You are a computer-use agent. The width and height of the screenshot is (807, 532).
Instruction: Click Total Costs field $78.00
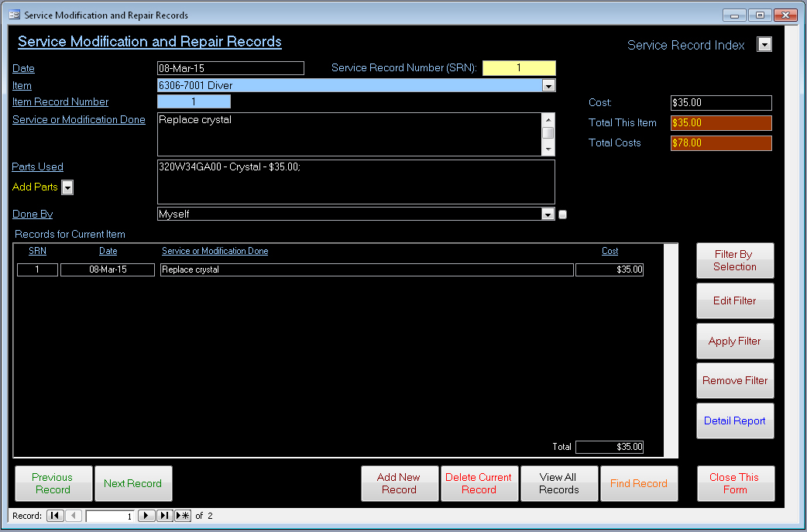click(x=721, y=143)
